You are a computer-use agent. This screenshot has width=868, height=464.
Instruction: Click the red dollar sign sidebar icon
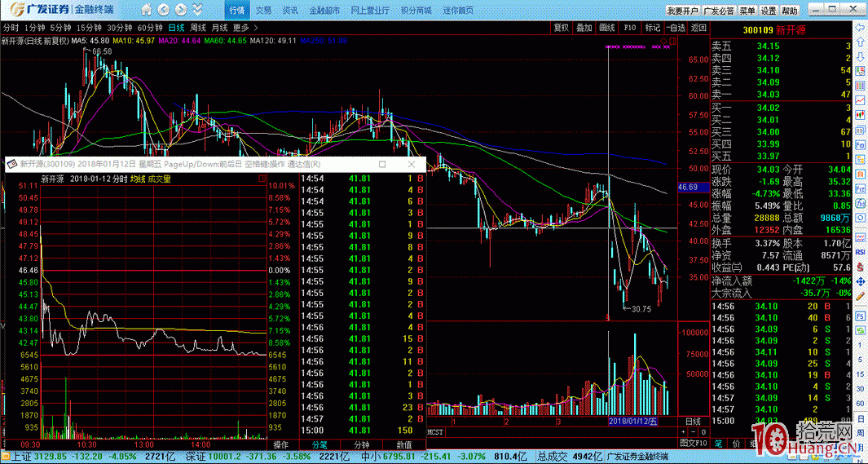[861, 265]
